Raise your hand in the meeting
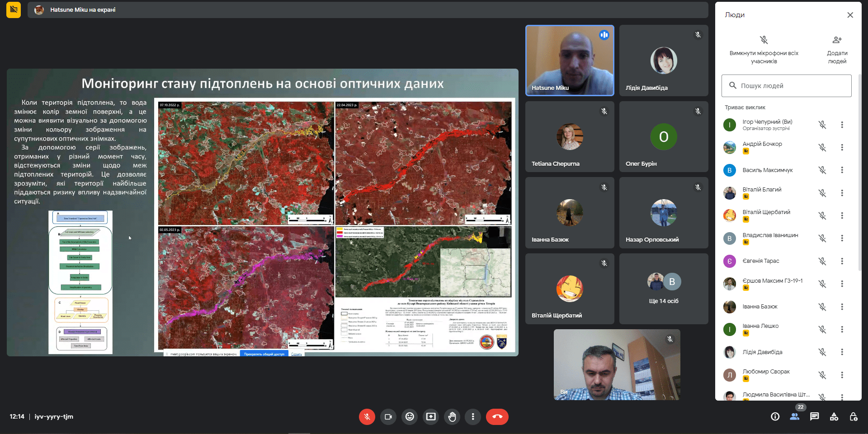The image size is (868, 434). click(452, 416)
